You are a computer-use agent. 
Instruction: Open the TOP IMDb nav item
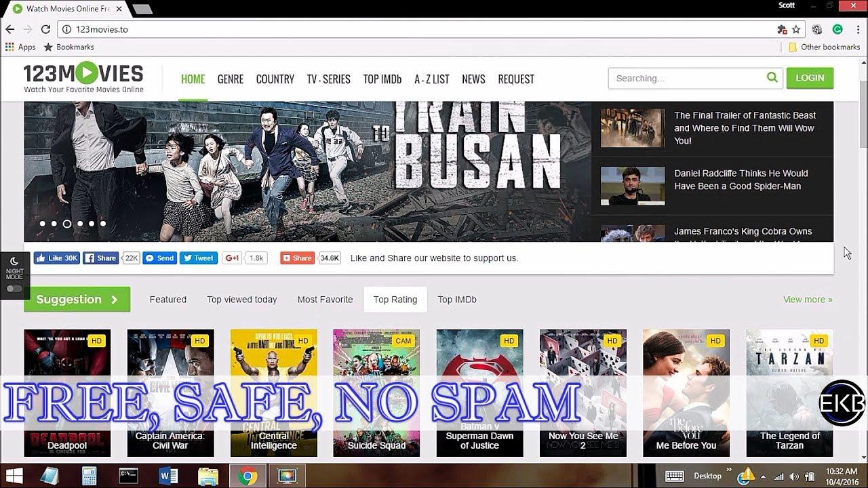[382, 79]
